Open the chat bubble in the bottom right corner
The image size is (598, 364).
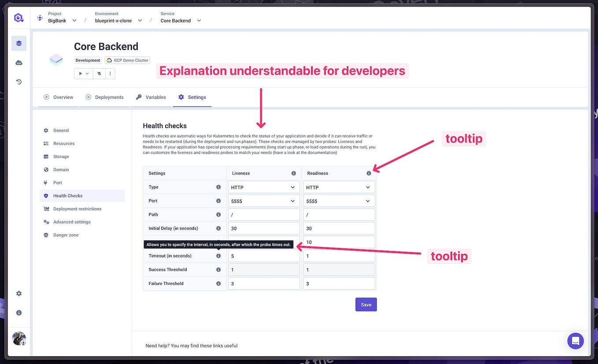(x=575, y=341)
